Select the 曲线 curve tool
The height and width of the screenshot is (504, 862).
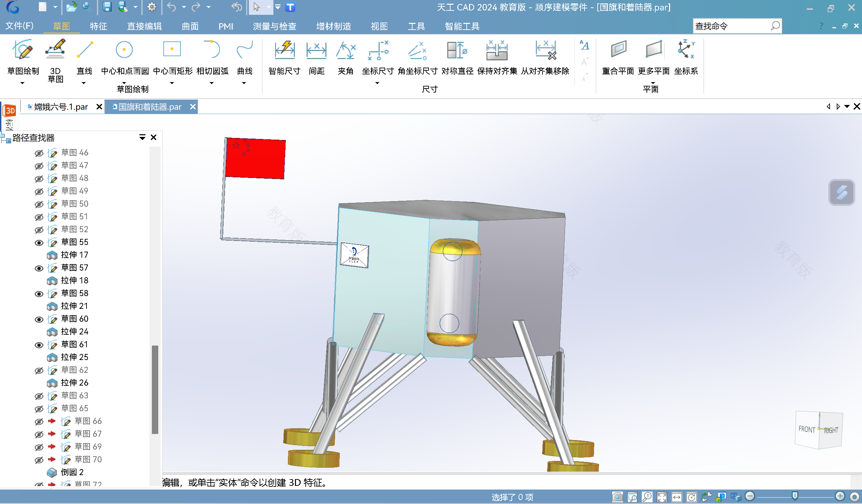pyautogui.click(x=244, y=57)
